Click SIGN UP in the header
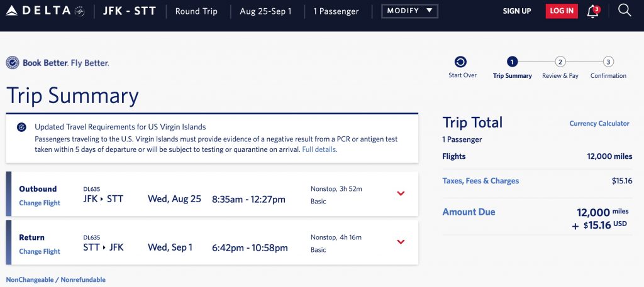 click(x=517, y=11)
